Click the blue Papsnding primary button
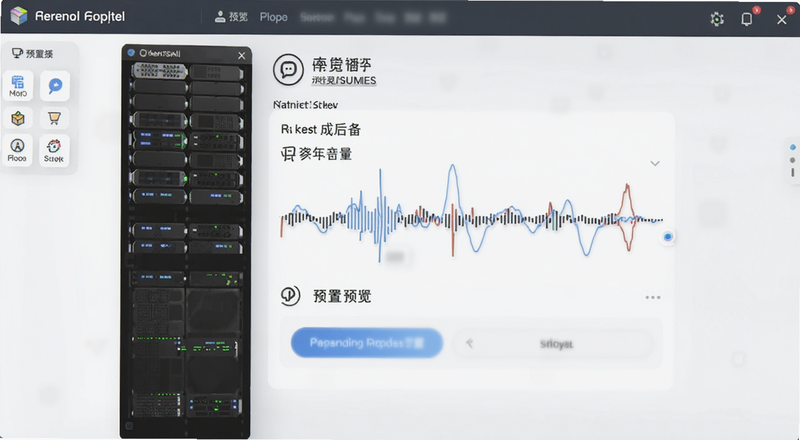Image resolution: width=800 pixels, height=440 pixels. pos(366,343)
